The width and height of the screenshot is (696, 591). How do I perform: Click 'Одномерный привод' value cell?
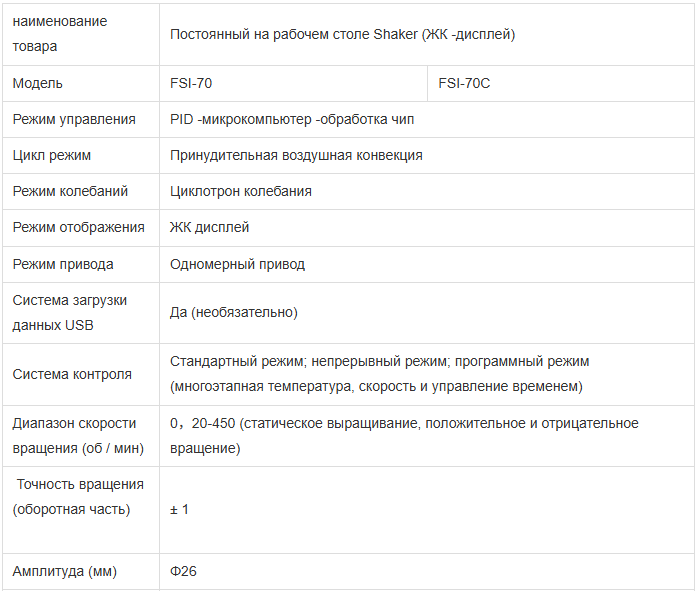click(x=427, y=264)
